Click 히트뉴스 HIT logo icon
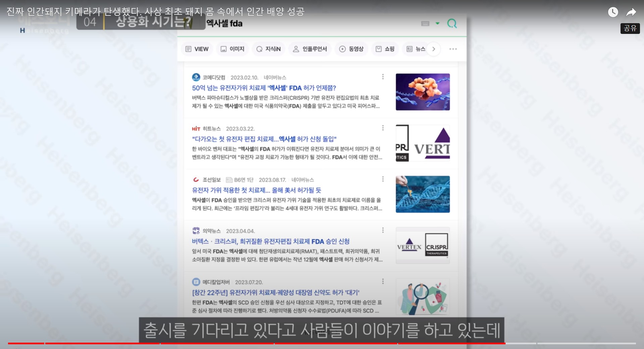 point(196,129)
